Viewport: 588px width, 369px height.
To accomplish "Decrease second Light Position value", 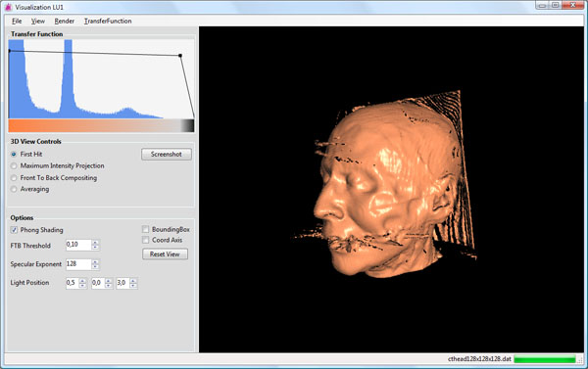I will (108, 286).
